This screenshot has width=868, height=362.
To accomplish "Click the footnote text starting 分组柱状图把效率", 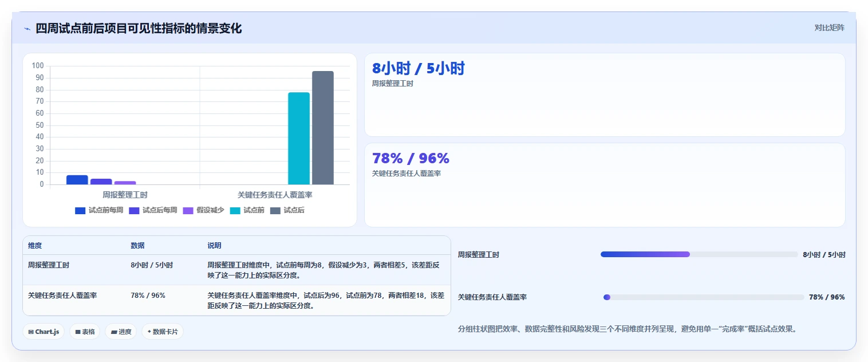I will [x=628, y=329].
